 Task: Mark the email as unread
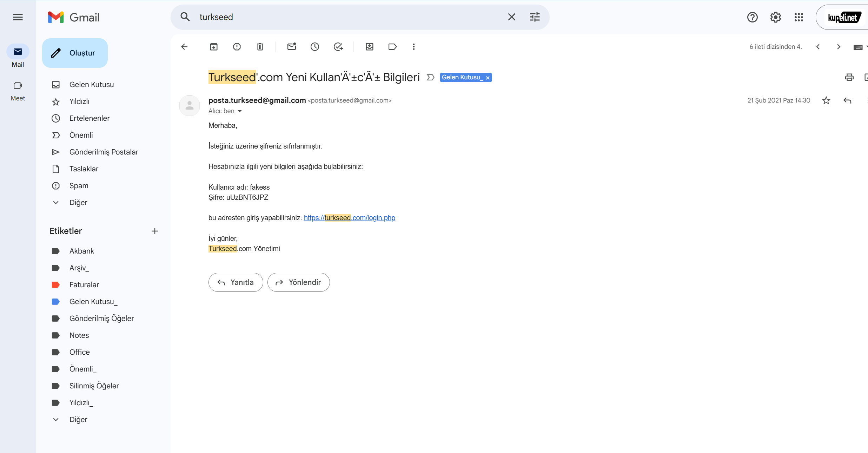292,47
